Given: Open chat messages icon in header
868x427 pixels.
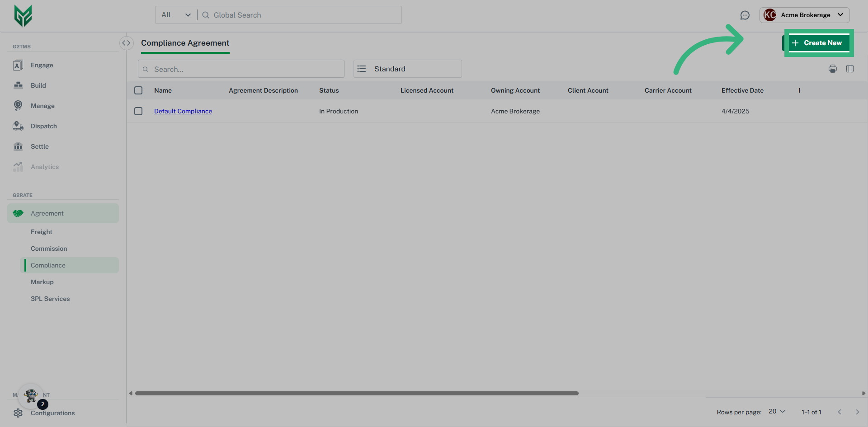Looking at the screenshot, I should [x=745, y=15].
